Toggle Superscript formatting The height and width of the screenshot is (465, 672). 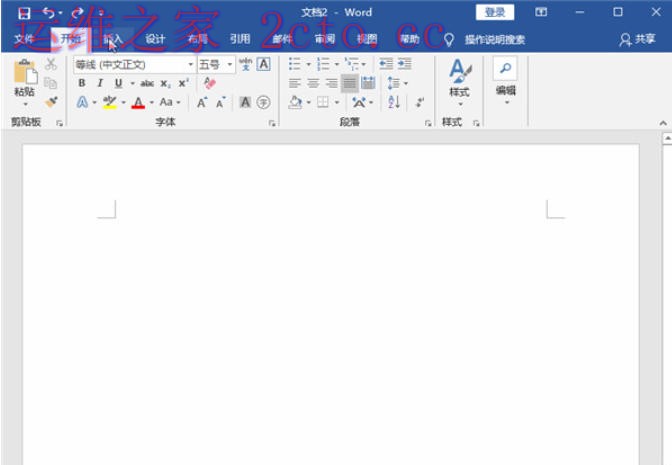tap(183, 83)
